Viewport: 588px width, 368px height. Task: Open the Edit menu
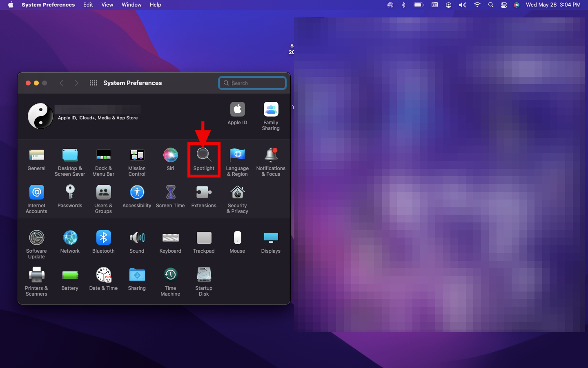coord(88,5)
